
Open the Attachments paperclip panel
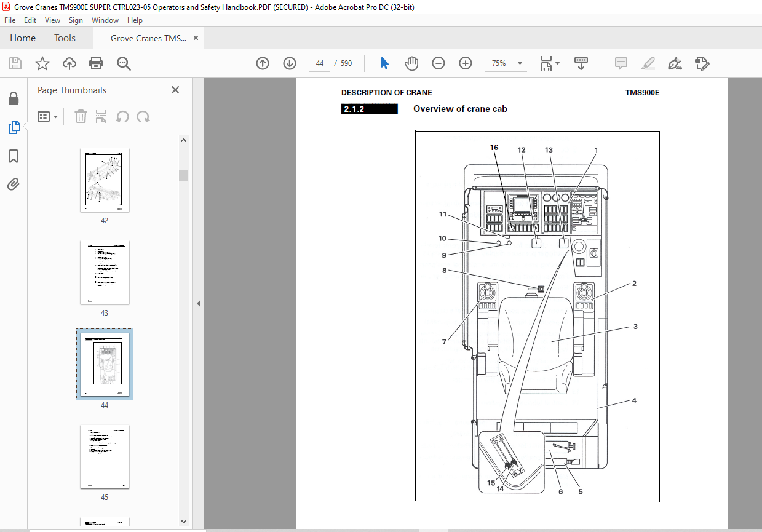pos(14,184)
